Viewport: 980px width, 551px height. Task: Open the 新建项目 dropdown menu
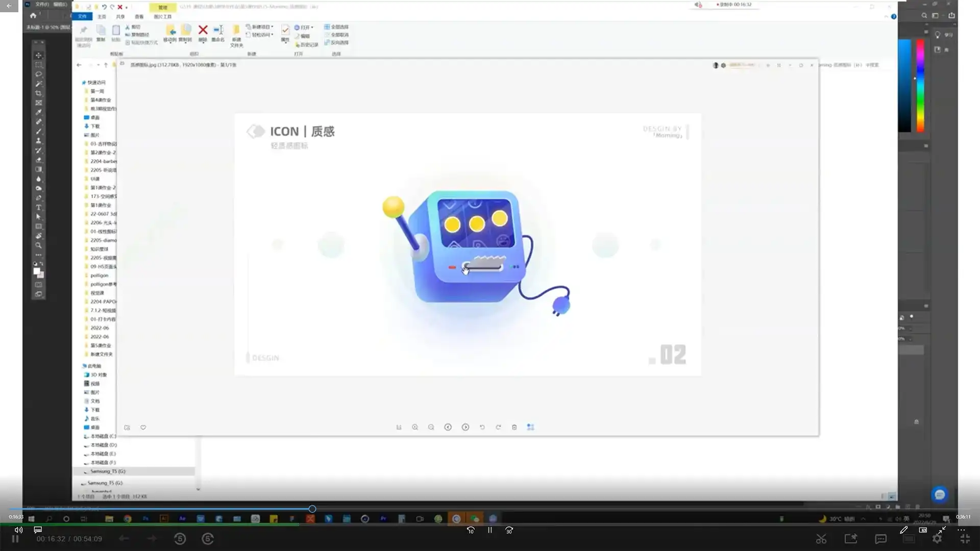click(x=260, y=27)
